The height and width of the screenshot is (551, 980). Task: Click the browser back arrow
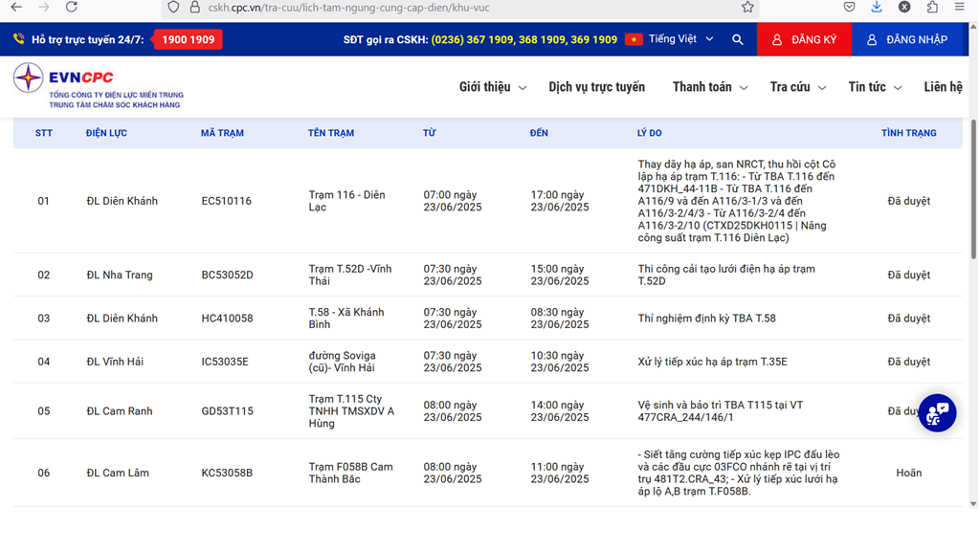tap(16, 8)
